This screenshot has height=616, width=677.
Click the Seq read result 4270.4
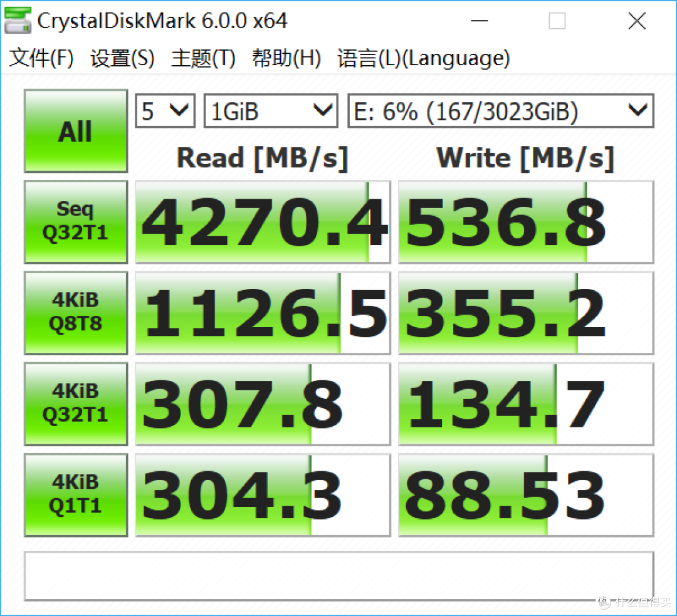(x=263, y=222)
